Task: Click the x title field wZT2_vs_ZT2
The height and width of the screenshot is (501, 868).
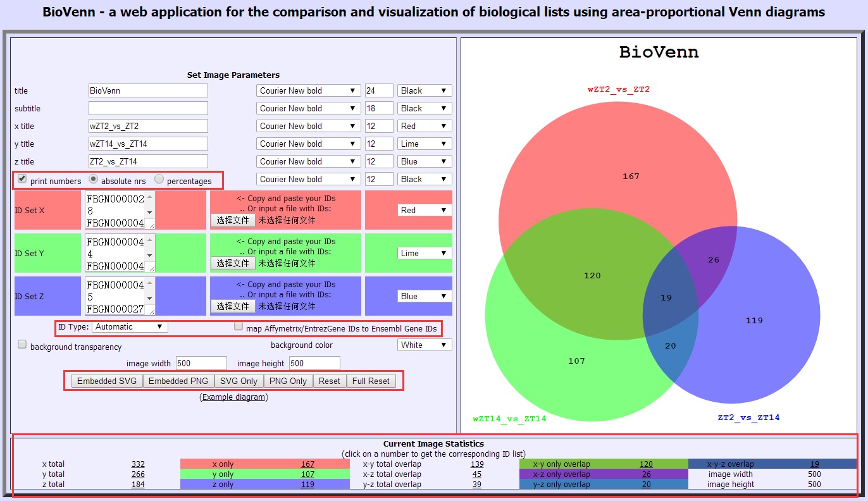Action: point(148,126)
